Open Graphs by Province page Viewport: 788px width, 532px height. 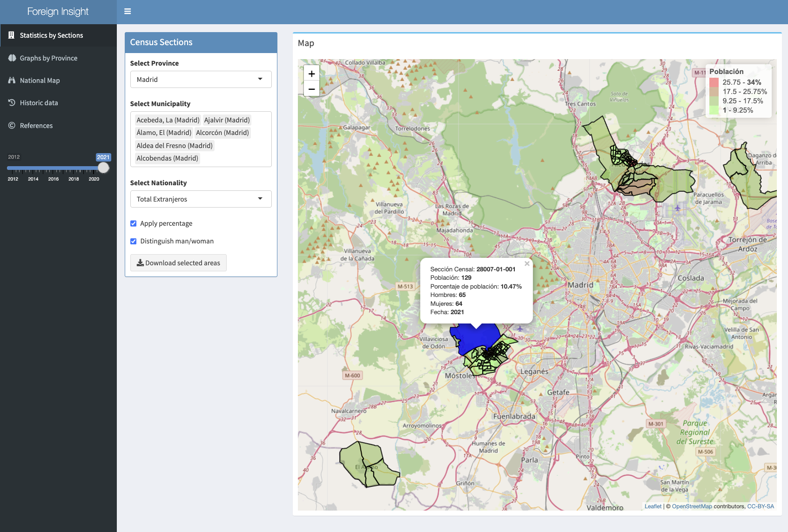[58, 58]
